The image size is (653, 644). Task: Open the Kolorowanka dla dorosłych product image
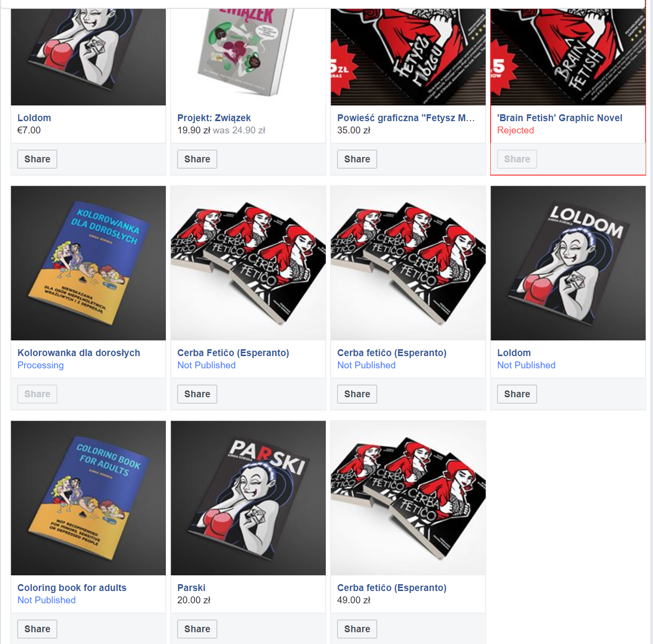point(88,263)
